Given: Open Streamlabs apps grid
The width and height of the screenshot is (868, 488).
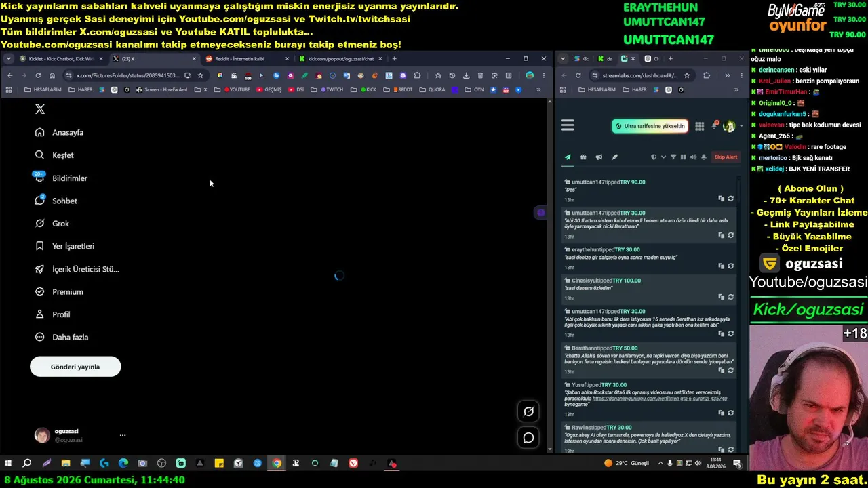Looking at the screenshot, I should 699,126.
